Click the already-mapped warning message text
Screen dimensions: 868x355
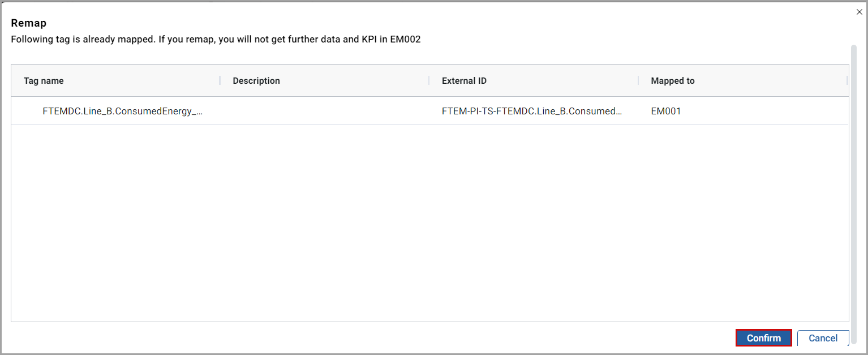(x=216, y=40)
